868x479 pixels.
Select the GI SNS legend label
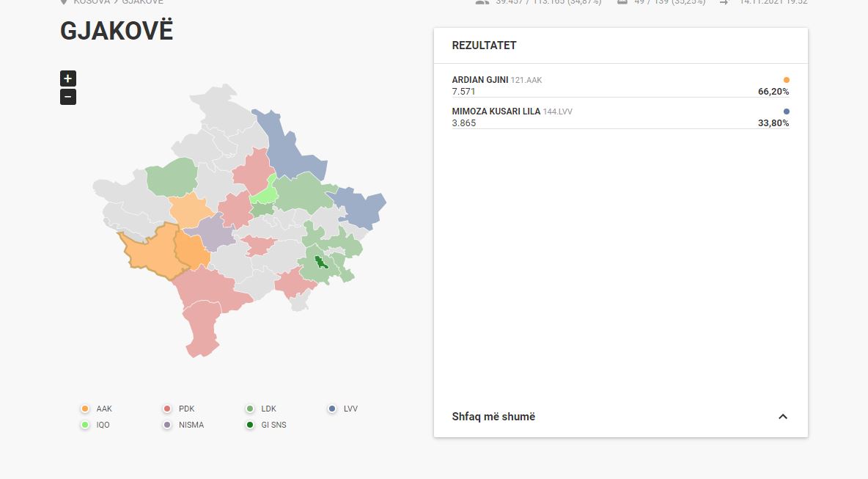[273, 425]
